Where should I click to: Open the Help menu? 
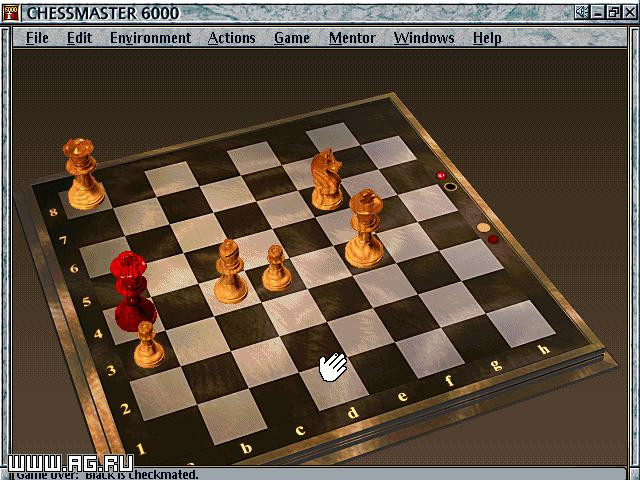coord(487,38)
